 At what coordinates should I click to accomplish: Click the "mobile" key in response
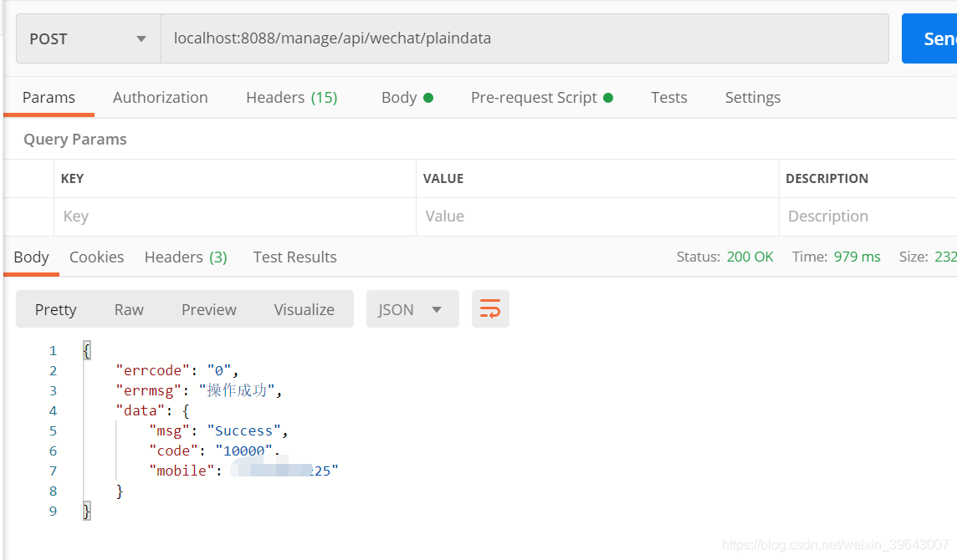tap(182, 471)
